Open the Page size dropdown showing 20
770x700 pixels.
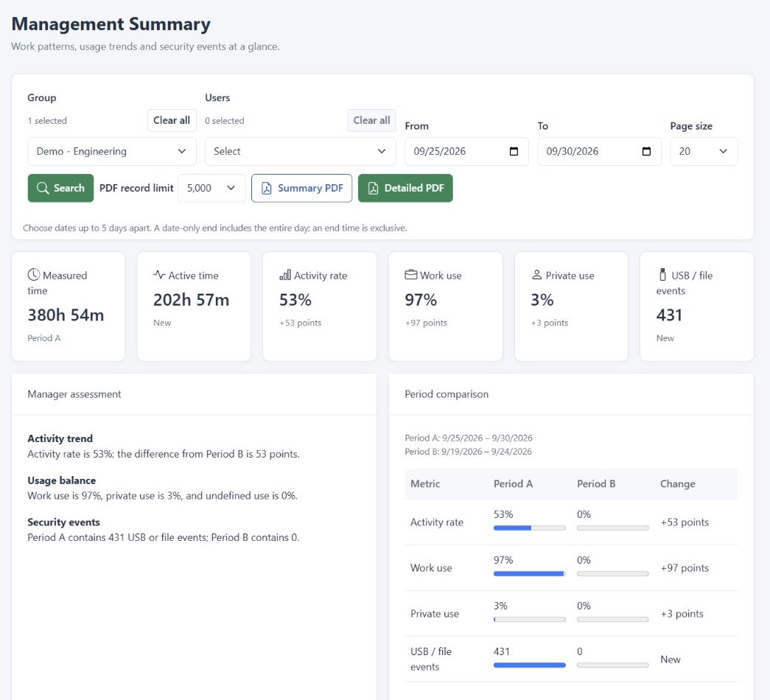pyautogui.click(x=704, y=151)
